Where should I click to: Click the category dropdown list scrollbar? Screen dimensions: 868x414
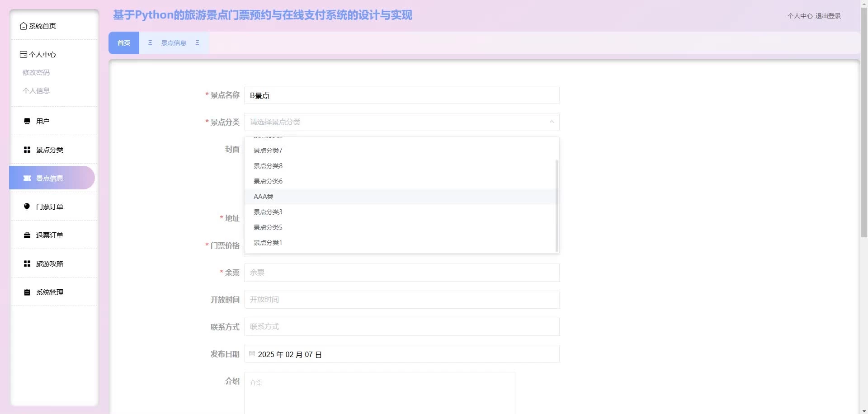point(557,206)
